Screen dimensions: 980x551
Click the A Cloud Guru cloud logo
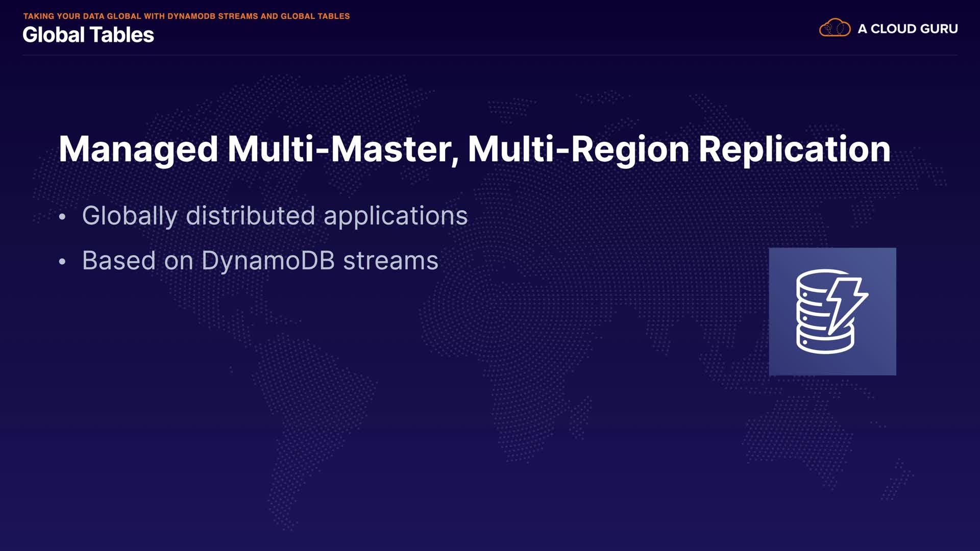point(835,28)
